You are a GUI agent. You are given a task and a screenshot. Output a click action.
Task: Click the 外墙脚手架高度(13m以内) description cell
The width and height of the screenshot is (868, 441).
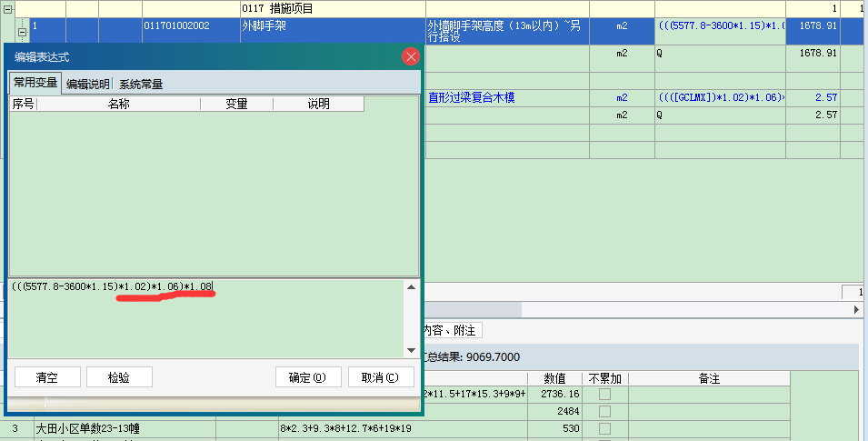pyautogui.click(x=507, y=31)
